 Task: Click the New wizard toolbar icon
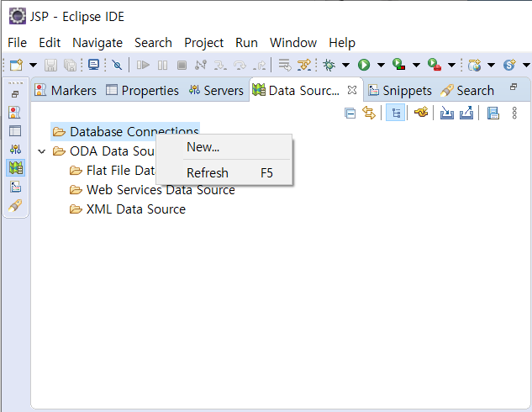click(x=16, y=65)
